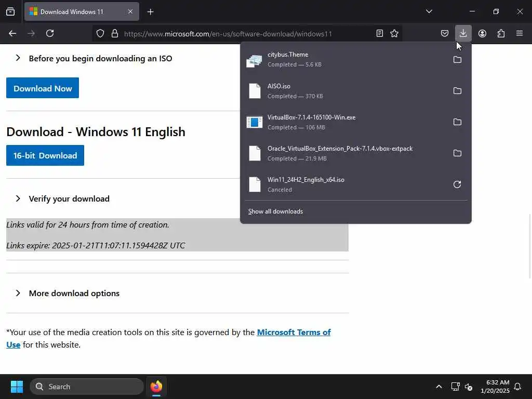Close the Download Windows 11 tab
Viewport: 532px width, 399px height.
click(x=130, y=11)
